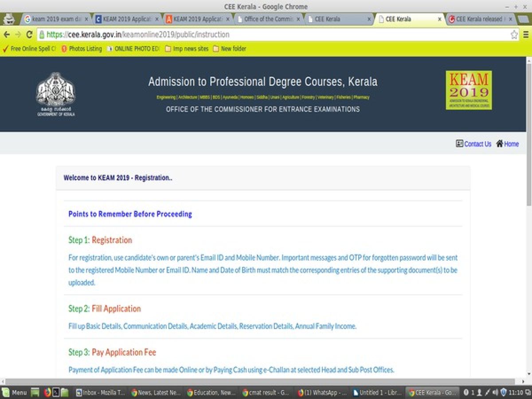Launch Firefox from the taskbar panel
532x399 pixels.
47,392
